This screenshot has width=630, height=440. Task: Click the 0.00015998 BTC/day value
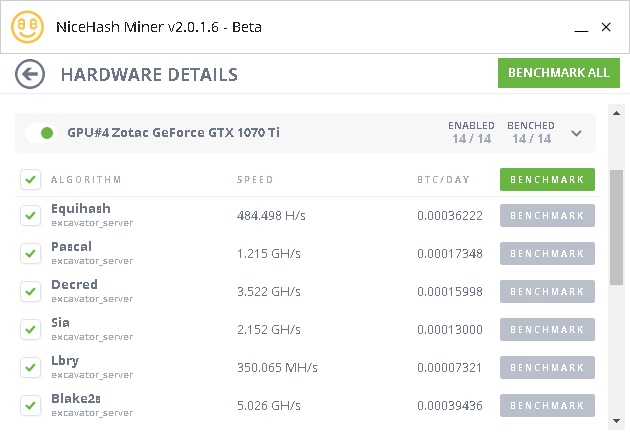(x=450, y=292)
